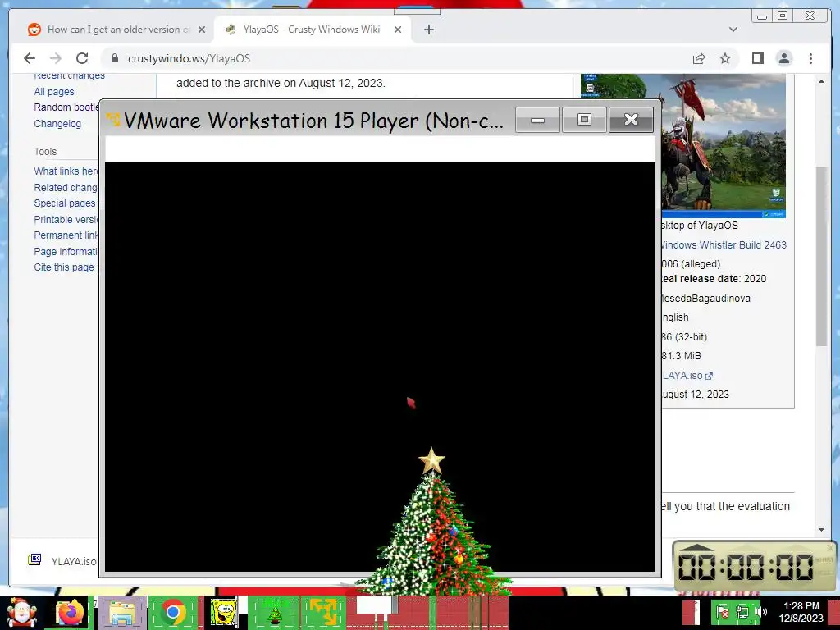Click the 'real release date: 2020' text

pyautogui.click(x=714, y=279)
